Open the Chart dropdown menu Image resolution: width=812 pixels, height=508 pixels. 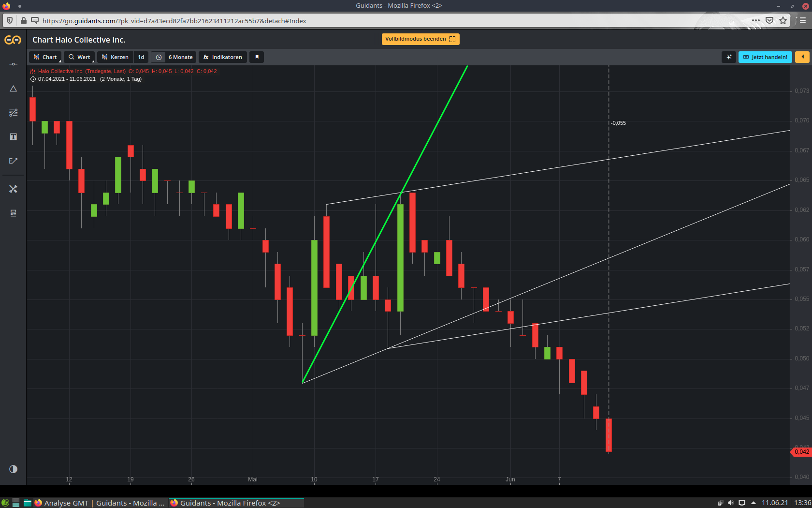(x=45, y=57)
